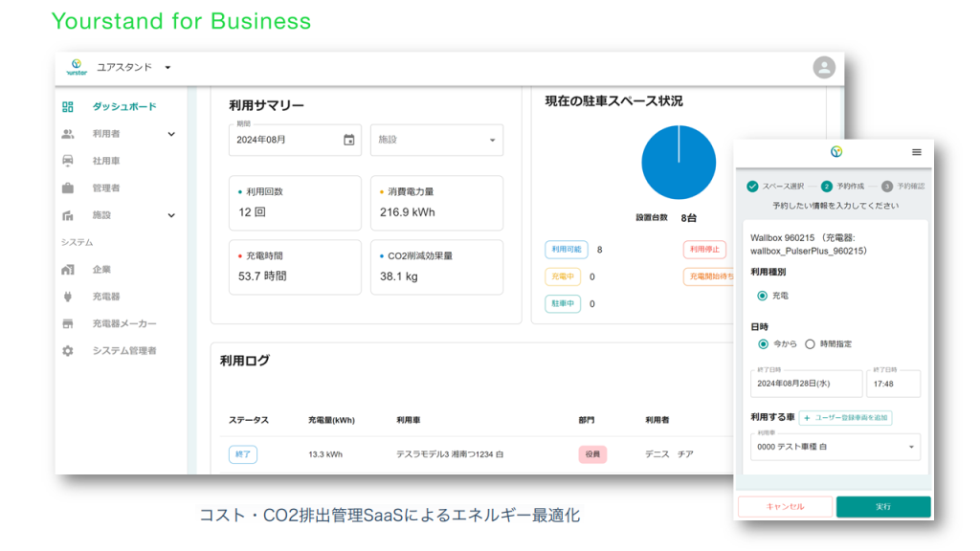The width and height of the screenshot is (980, 551).
Task: Click the キャンセル cancel button
Action: click(785, 506)
